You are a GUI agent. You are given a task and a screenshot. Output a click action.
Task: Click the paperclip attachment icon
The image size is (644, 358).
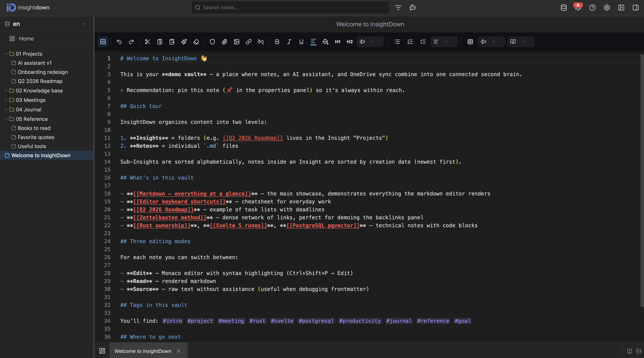(225, 42)
